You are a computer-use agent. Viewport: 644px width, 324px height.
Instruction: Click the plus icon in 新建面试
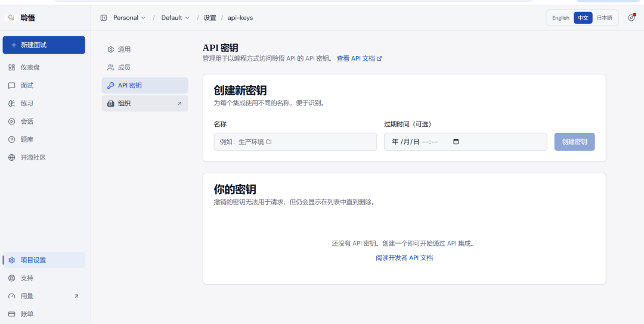coord(14,45)
